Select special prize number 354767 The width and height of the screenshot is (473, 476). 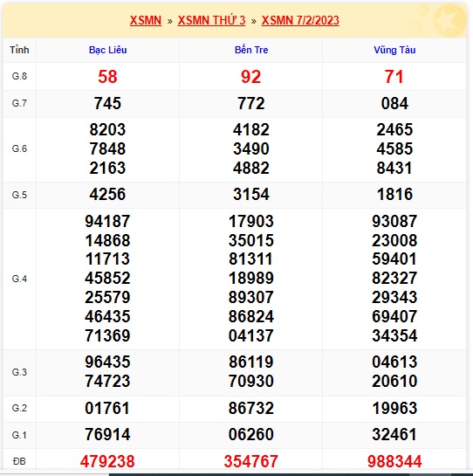(x=251, y=461)
